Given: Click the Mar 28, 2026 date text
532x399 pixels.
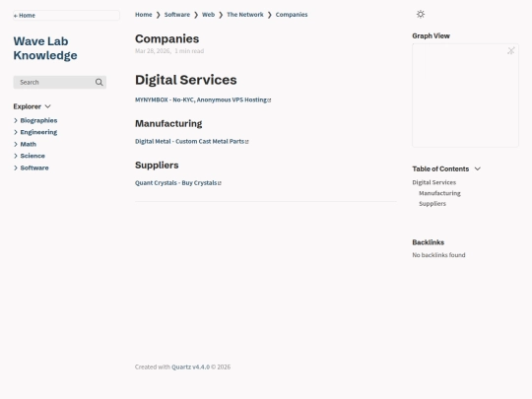Looking at the screenshot, I should tap(153, 51).
